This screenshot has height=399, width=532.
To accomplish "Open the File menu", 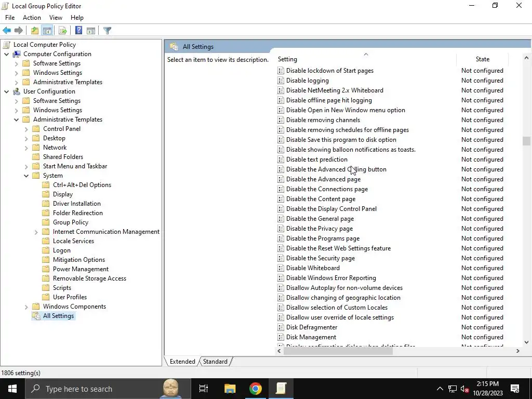I will click(10, 18).
